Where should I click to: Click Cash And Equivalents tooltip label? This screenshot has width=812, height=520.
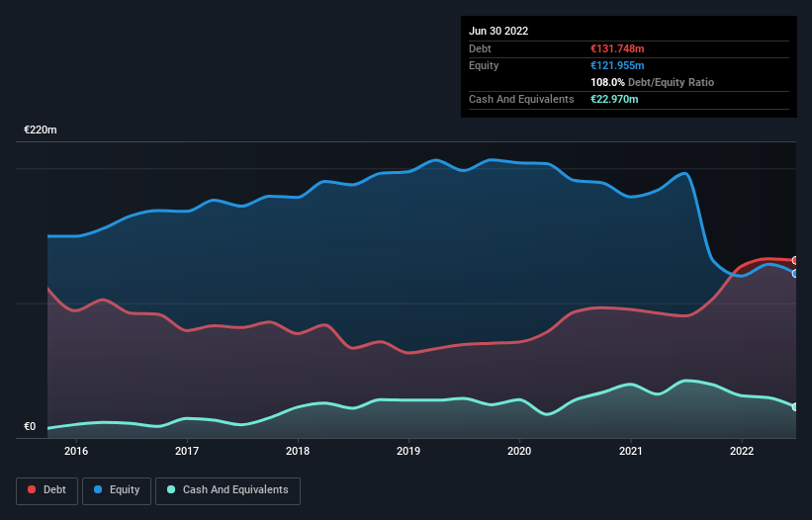[x=521, y=99]
